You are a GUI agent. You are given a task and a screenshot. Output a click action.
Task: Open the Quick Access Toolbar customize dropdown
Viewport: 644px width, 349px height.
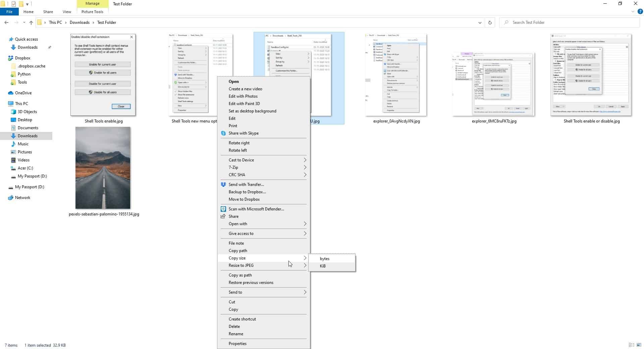27,4
